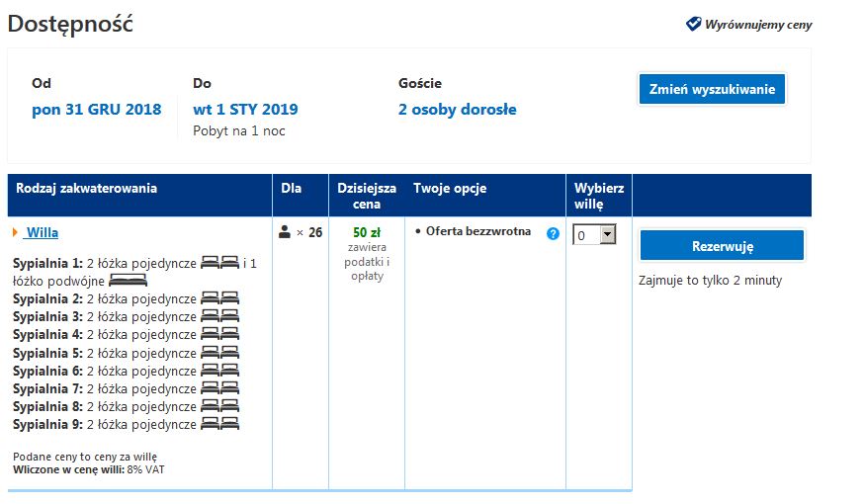Click single beds icon for Sypialnia 2
The image size is (865, 504).
(x=219, y=298)
